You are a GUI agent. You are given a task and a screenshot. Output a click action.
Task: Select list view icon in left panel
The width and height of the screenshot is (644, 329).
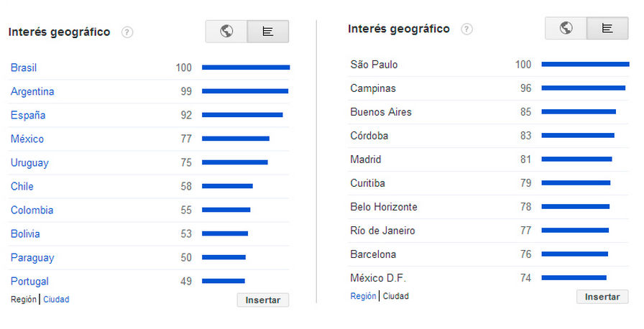click(x=268, y=32)
